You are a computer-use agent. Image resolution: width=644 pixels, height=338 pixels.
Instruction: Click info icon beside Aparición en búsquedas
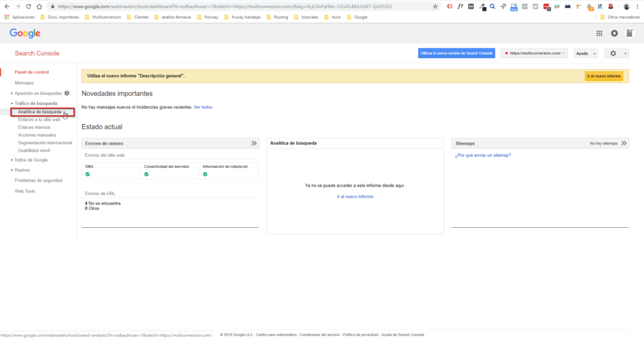pyautogui.click(x=67, y=93)
